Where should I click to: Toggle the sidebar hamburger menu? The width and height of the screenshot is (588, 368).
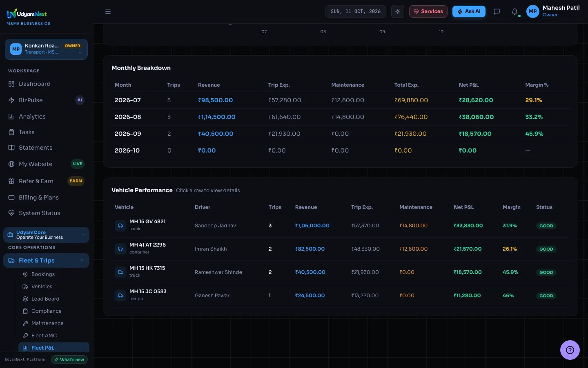pos(108,11)
